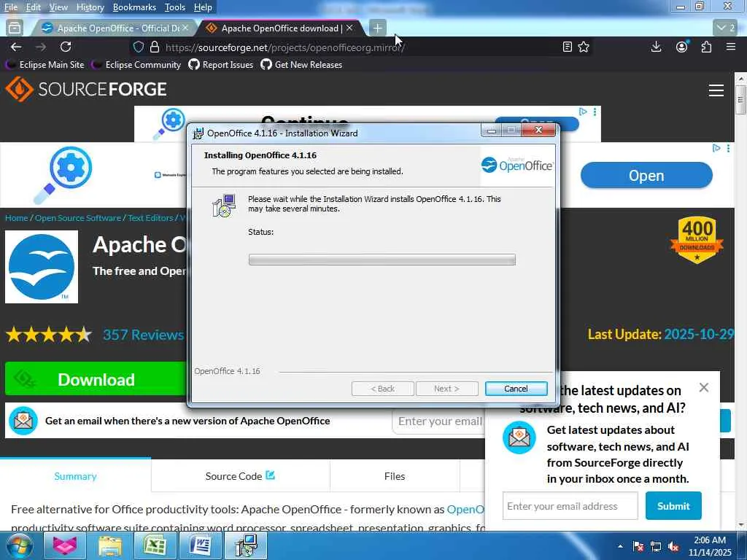Open the Edit menu
This screenshot has width=747, height=560.
click(x=34, y=7)
